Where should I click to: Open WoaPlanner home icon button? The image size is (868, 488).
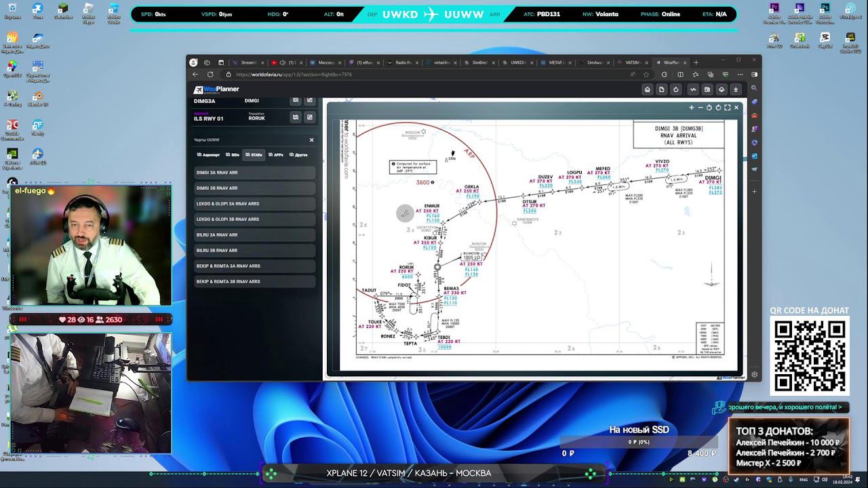click(647, 89)
